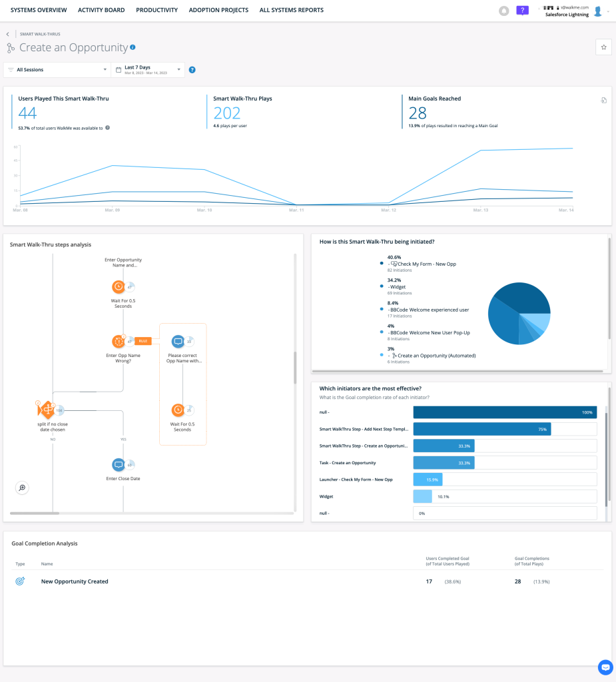Switch to the Activity Board tab

tap(101, 11)
